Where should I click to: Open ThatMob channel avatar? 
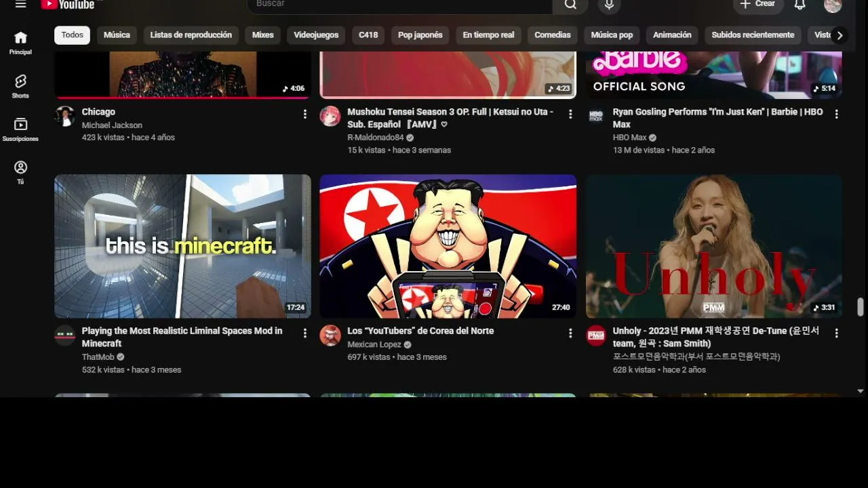[64, 335]
